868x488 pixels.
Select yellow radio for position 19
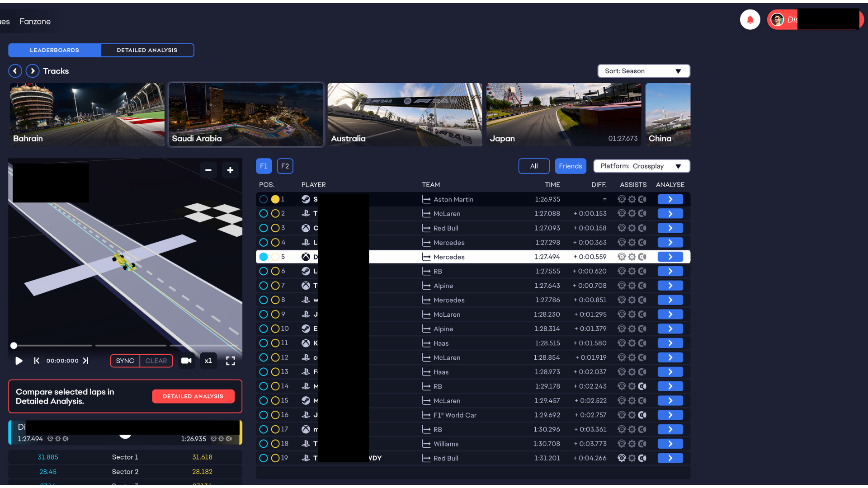[x=275, y=458]
